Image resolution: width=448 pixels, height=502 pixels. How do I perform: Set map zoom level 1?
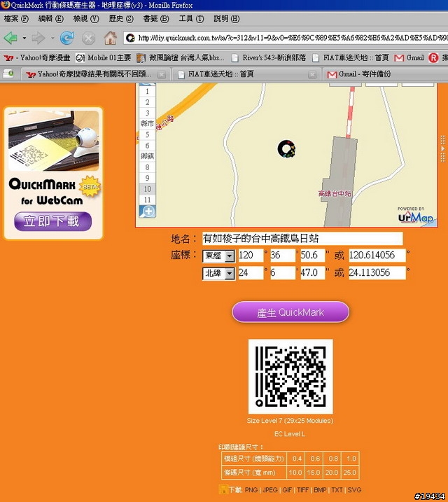(147, 92)
